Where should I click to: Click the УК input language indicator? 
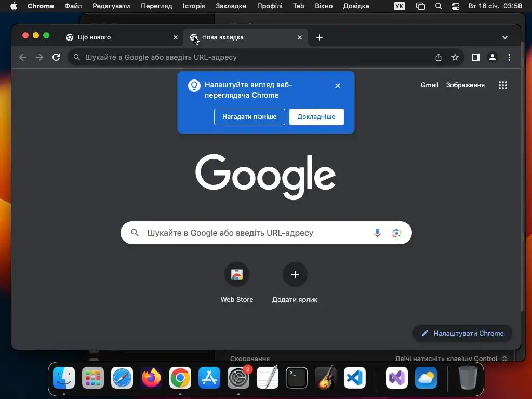400,6
